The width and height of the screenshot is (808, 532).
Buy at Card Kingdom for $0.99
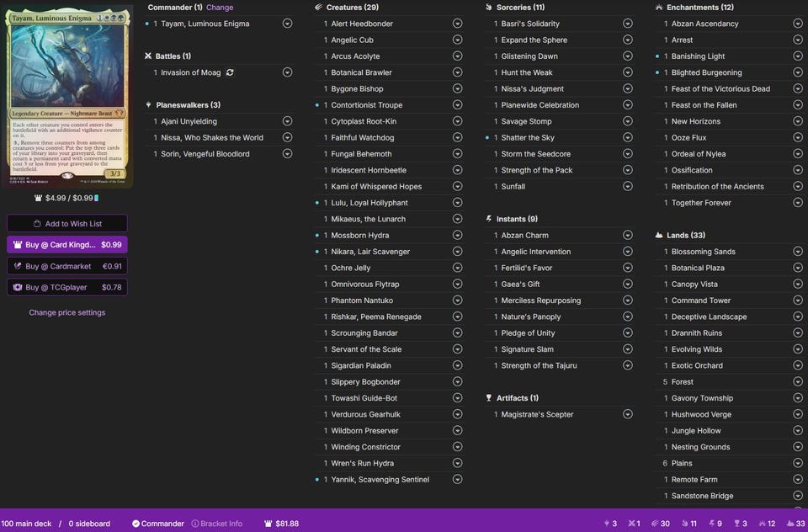tap(67, 244)
